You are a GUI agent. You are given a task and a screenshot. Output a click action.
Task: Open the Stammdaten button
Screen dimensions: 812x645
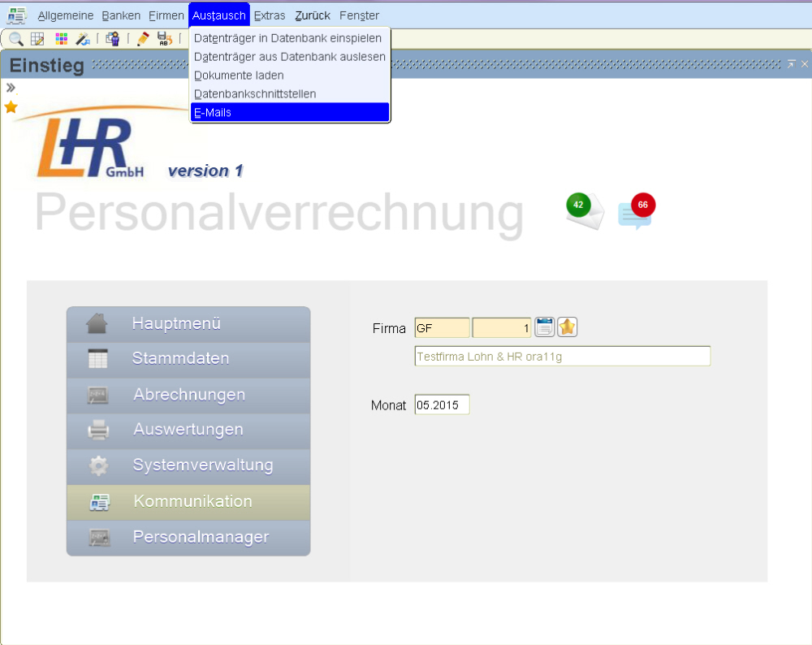click(188, 360)
